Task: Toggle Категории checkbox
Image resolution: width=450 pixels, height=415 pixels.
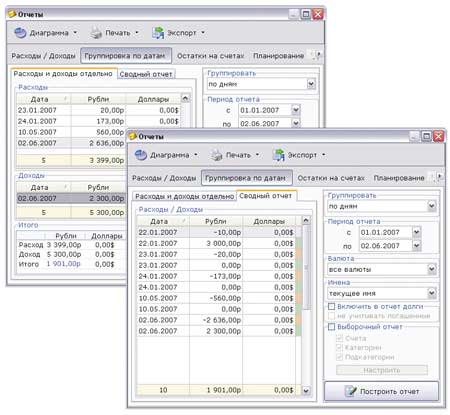Action: (340, 348)
